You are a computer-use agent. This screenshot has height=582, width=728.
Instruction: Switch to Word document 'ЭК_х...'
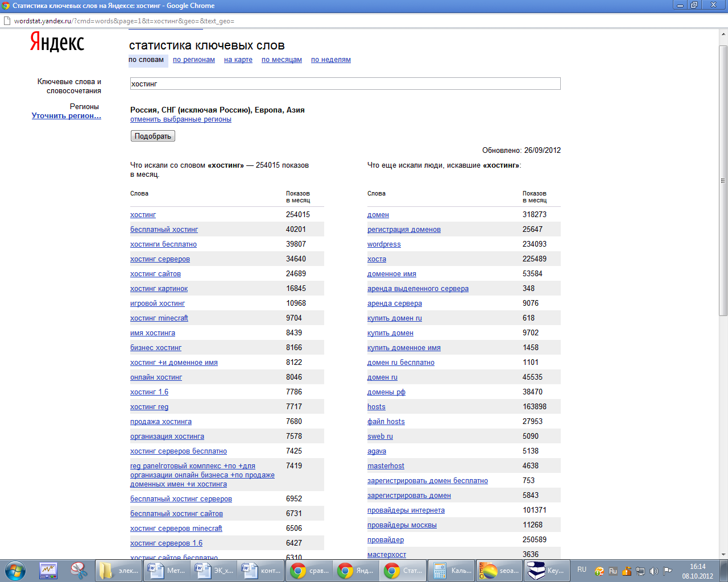pyautogui.click(x=213, y=570)
